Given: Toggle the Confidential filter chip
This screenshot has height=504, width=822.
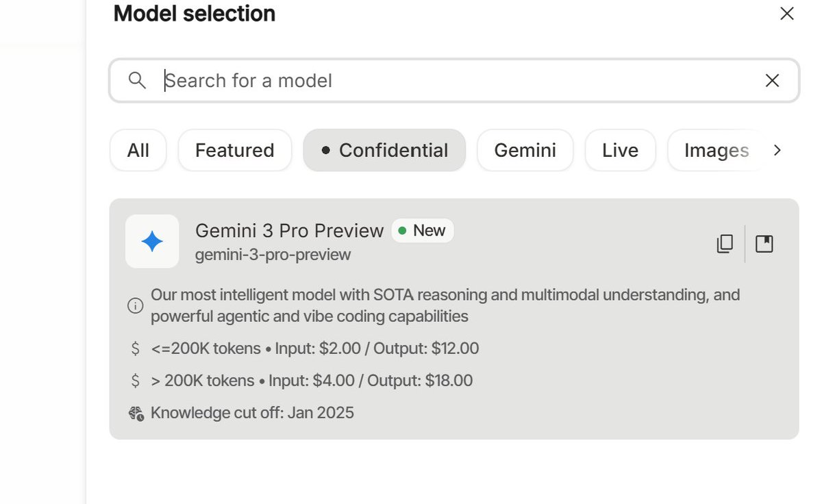Looking at the screenshot, I should [x=384, y=150].
